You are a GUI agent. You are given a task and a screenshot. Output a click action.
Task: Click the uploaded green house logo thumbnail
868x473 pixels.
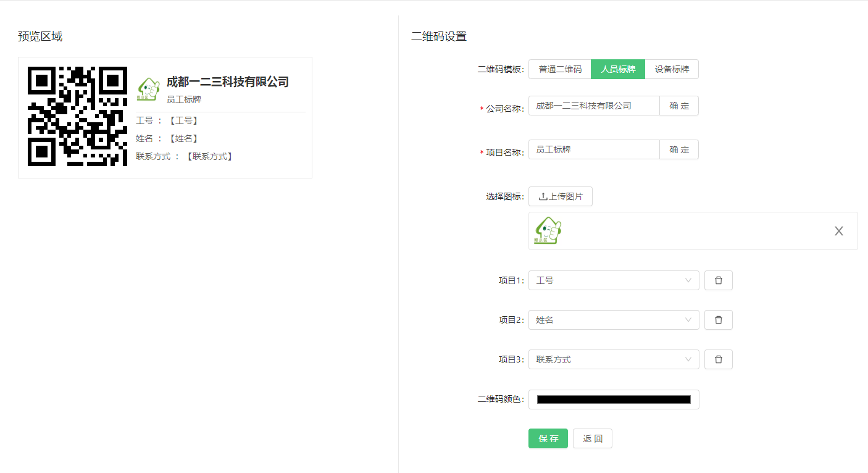[x=548, y=230]
